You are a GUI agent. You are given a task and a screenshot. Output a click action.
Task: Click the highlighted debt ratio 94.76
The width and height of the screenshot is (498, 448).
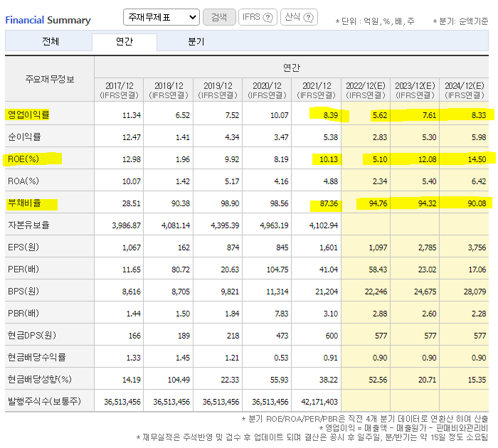(378, 203)
